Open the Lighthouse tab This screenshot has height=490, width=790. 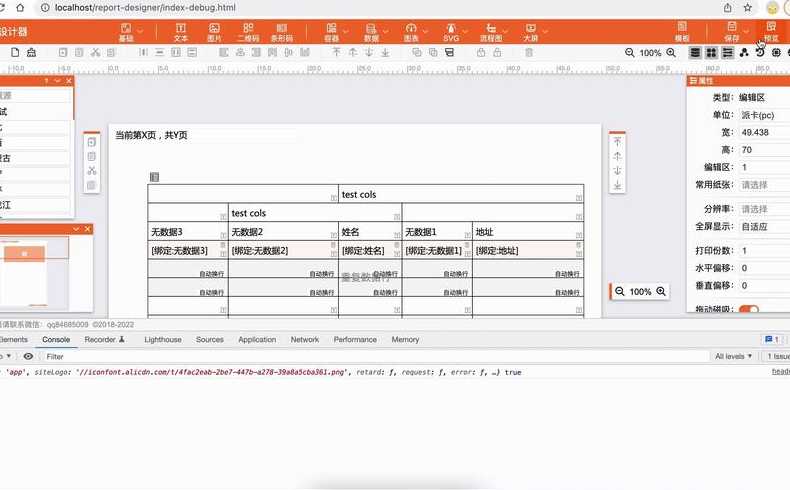coord(163,339)
